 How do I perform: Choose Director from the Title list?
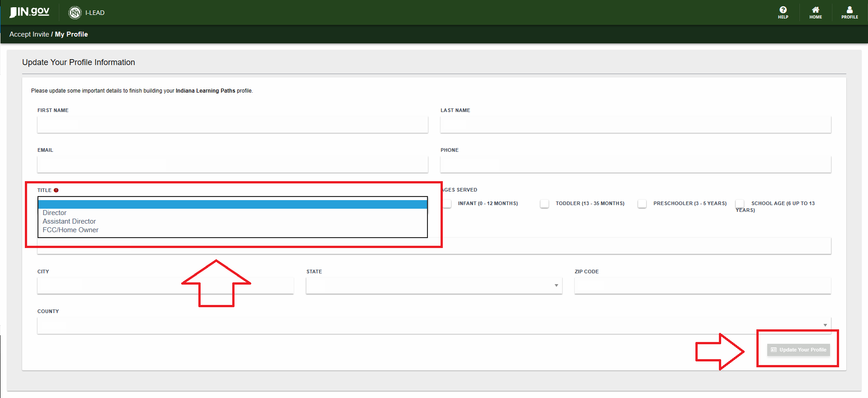(55, 213)
